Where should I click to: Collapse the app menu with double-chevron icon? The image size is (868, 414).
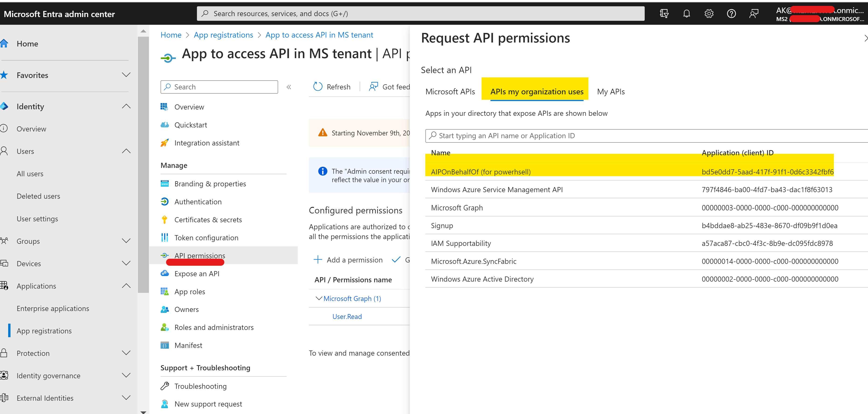(x=289, y=87)
